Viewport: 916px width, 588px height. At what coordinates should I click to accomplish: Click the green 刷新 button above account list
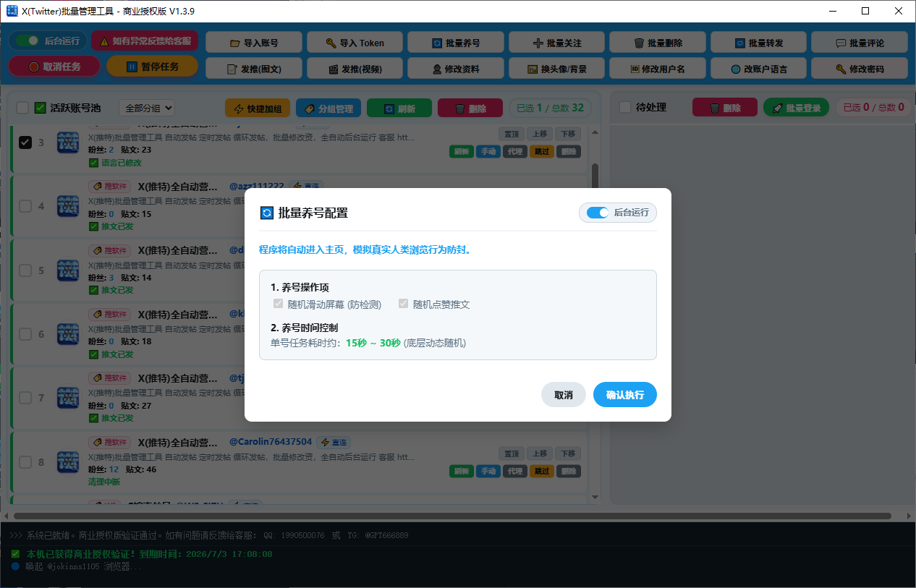click(399, 108)
